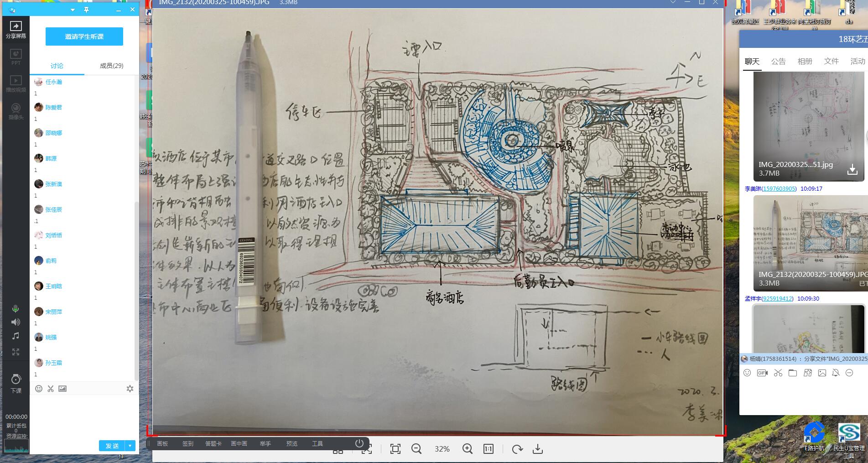This screenshot has height=463, width=868.
Task: Click the 32% zoom level text
Action: [x=442, y=449]
